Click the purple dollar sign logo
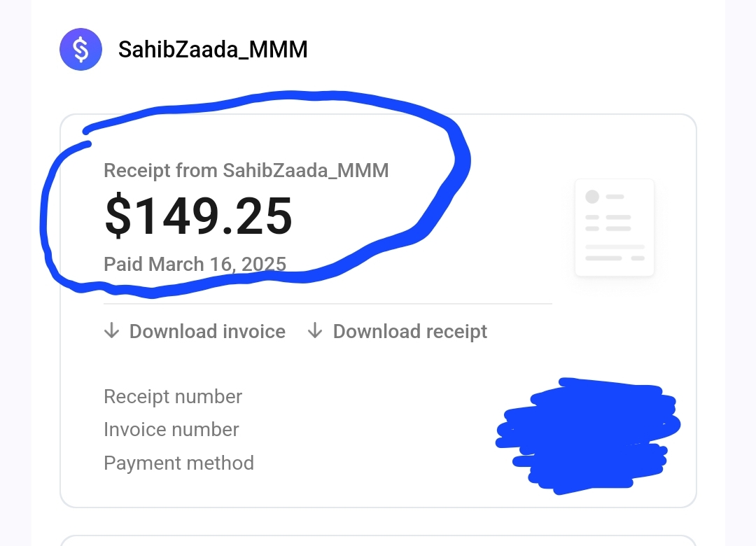Viewport: 756px width, 546px height. 80,49
